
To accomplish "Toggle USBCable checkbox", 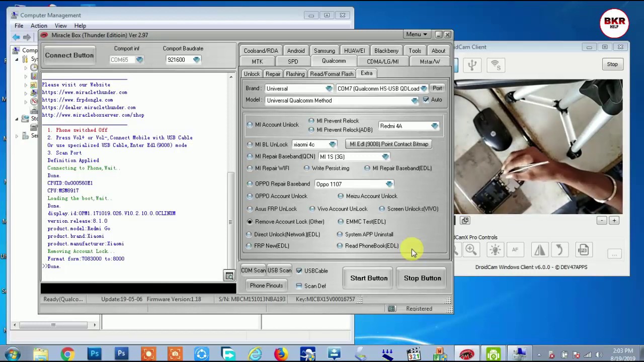I will click(x=299, y=271).
